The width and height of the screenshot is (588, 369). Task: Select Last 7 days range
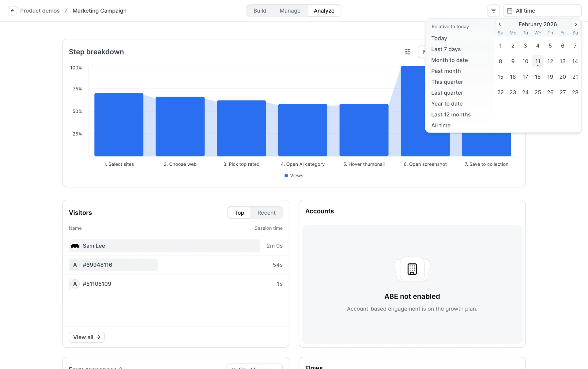tap(446, 49)
